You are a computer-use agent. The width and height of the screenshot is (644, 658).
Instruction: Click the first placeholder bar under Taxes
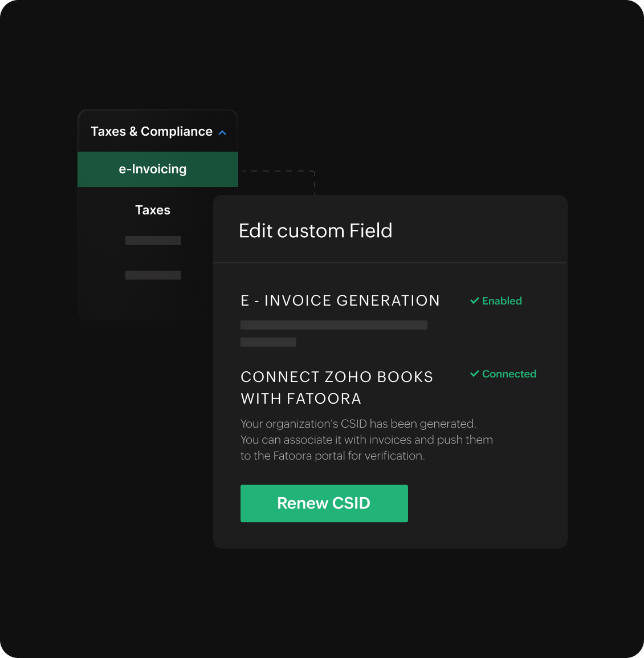152,240
